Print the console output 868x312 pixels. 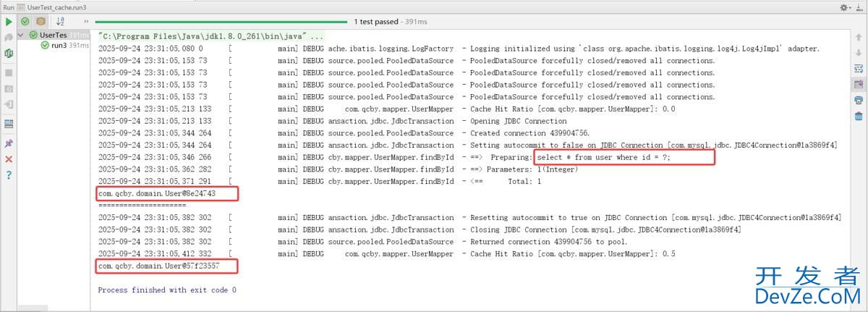pos(859,100)
